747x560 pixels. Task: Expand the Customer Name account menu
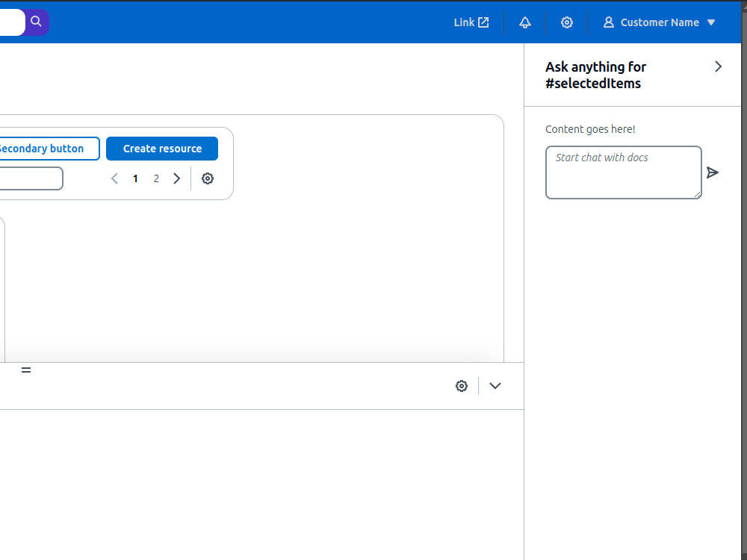(x=660, y=22)
